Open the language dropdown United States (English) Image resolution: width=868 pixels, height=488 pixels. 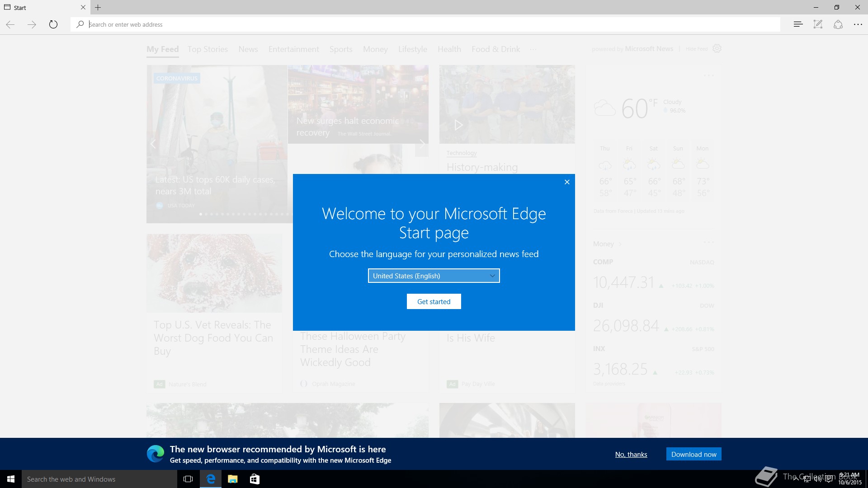434,276
